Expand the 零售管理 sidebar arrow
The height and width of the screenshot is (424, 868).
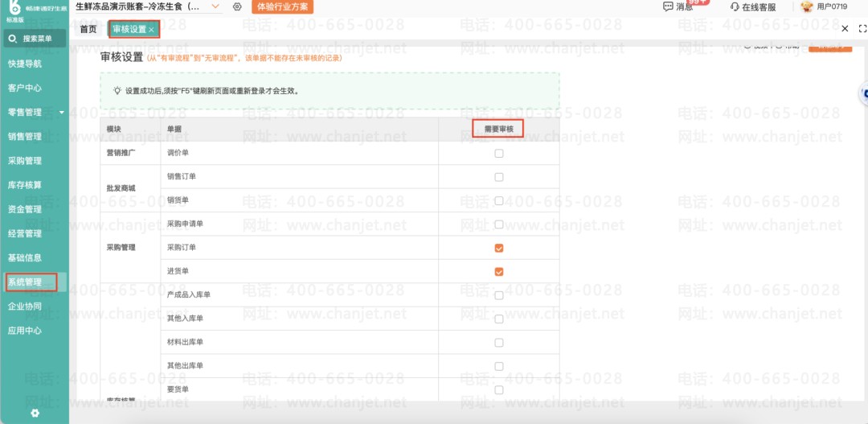tap(61, 113)
